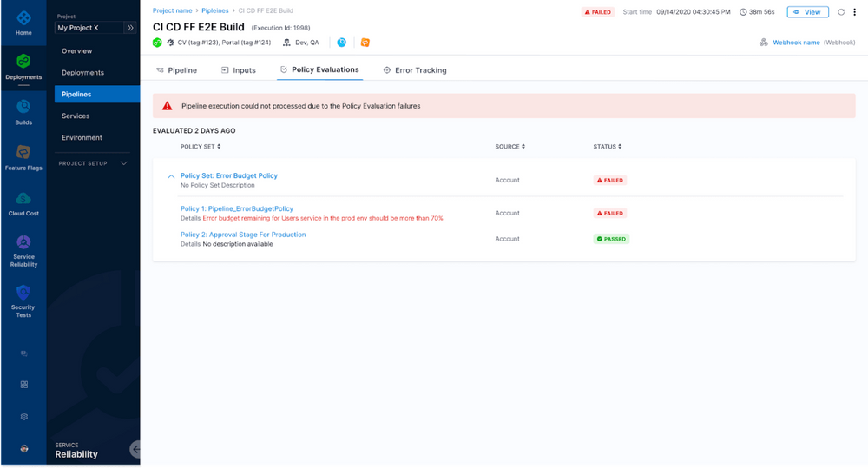Open Cloud Cost module icon
The height and width of the screenshot is (469, 868).
(23, 203)
